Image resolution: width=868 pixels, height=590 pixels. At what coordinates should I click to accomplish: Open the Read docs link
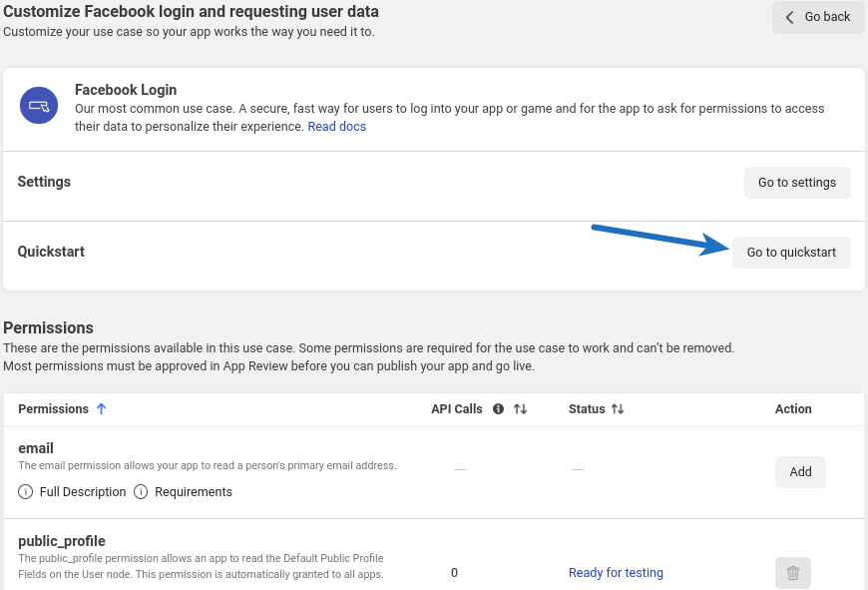click(336, 127)
